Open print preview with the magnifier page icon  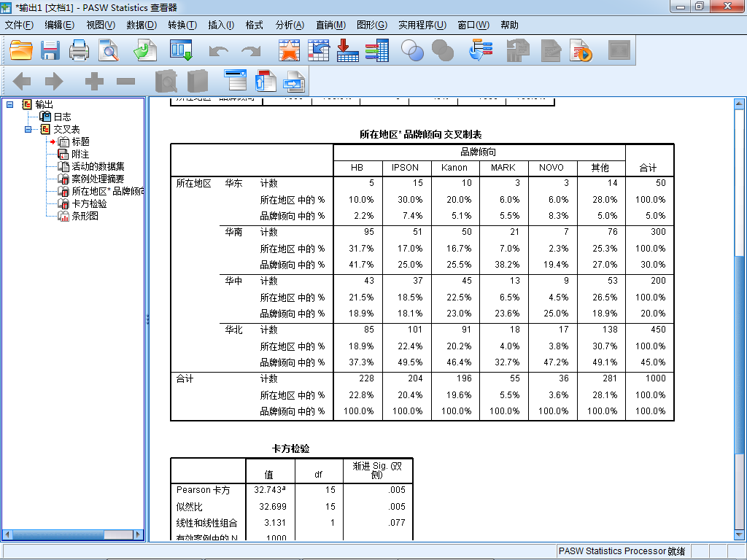[x=109, y=50]
